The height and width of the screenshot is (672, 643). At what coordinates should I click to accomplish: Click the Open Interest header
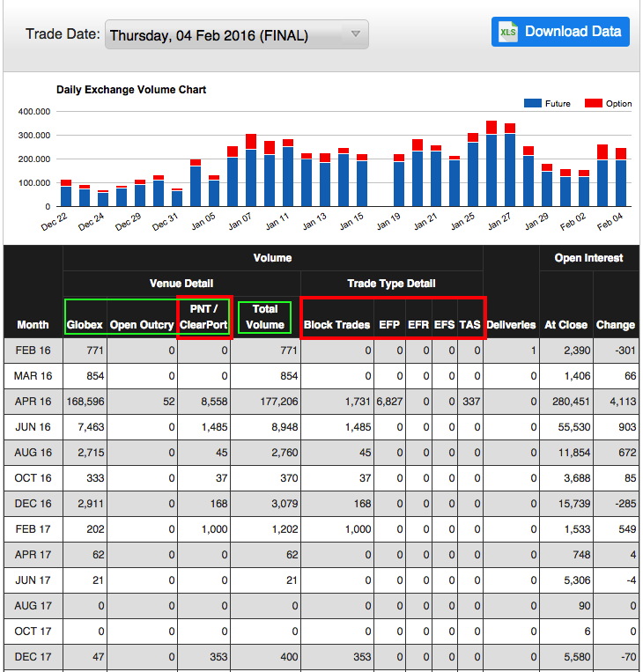[x=588, y=257]
